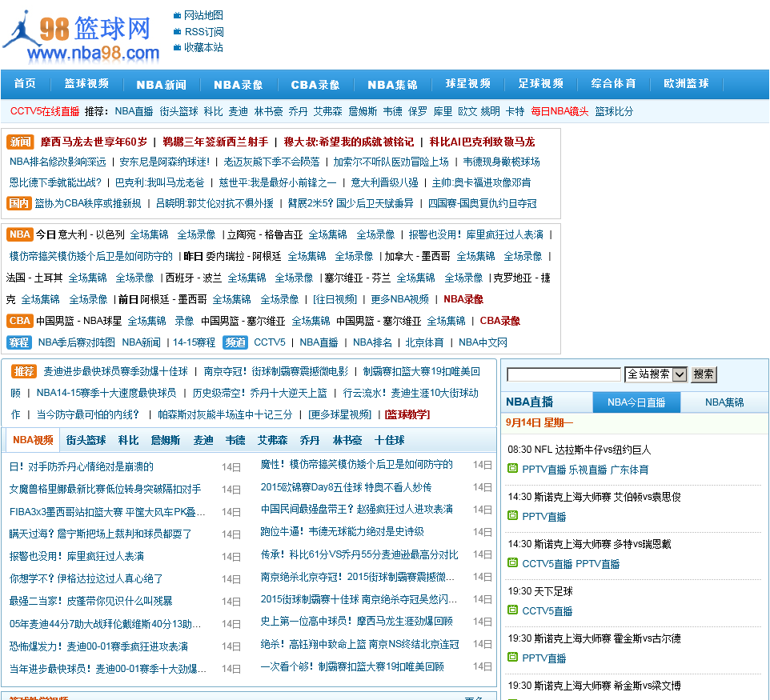Click the blue 赛程 badge
770x700 pixels.
tap(19, 342)
